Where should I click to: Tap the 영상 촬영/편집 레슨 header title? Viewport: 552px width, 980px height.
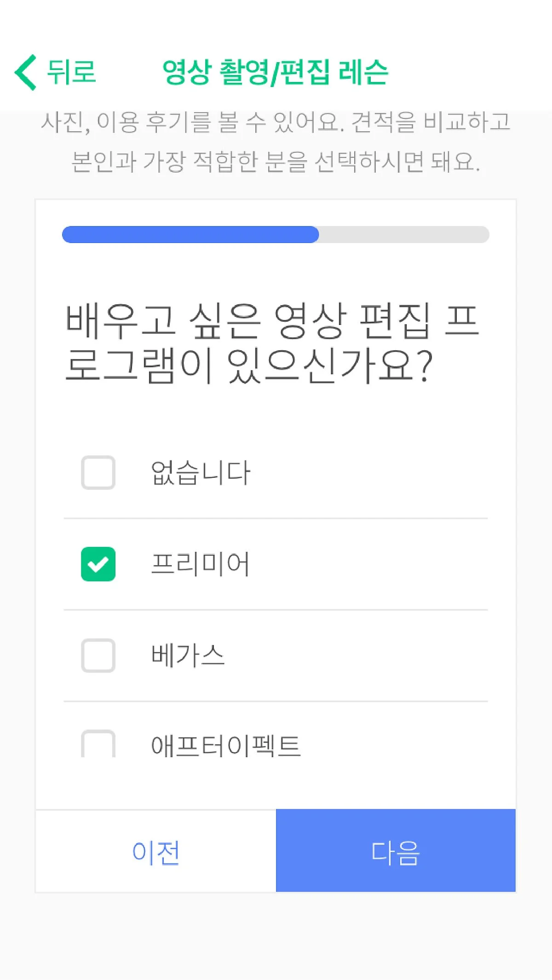[x=275, y=72]
